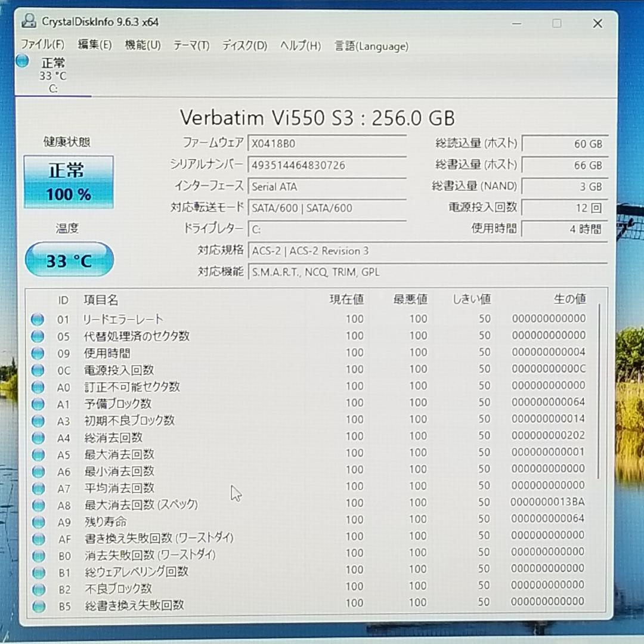Click status icon for 05 代替処理済のセクタ数 row
Viewport: 644px width, 644px height.
(38, 336)
